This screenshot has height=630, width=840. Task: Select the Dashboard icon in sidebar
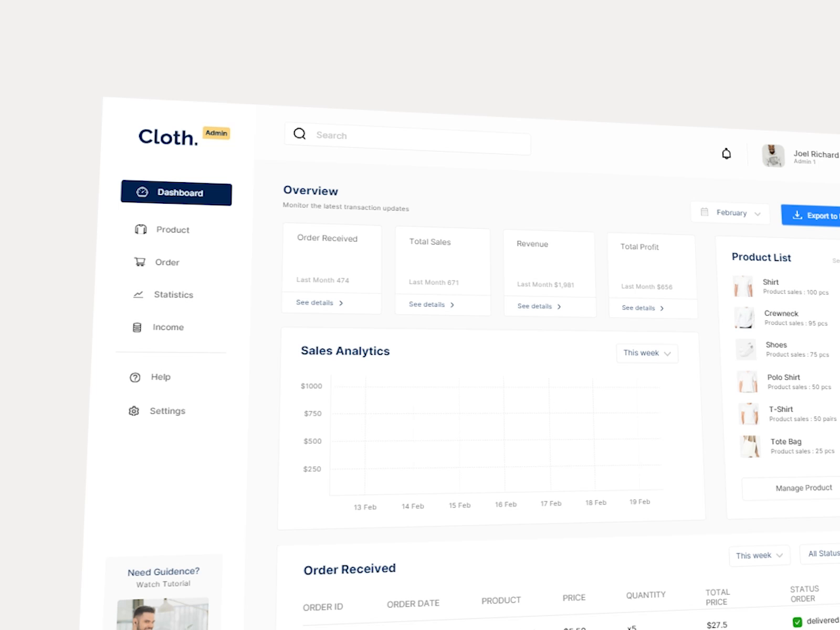click(x=142, y=193)
